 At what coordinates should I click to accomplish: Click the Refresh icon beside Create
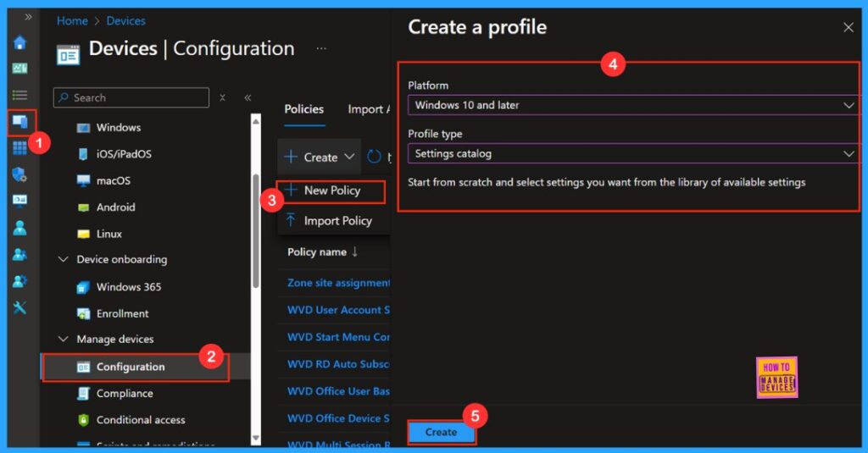tap(374, 157)
